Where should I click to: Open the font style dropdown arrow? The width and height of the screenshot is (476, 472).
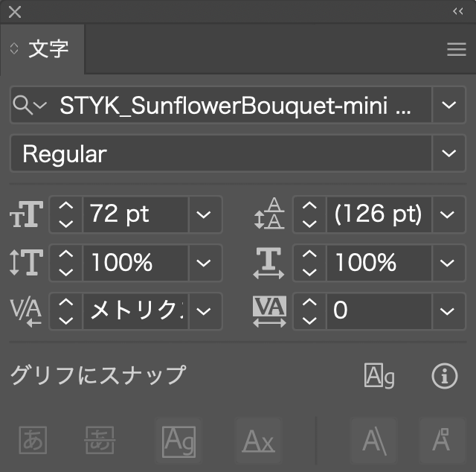448,153
